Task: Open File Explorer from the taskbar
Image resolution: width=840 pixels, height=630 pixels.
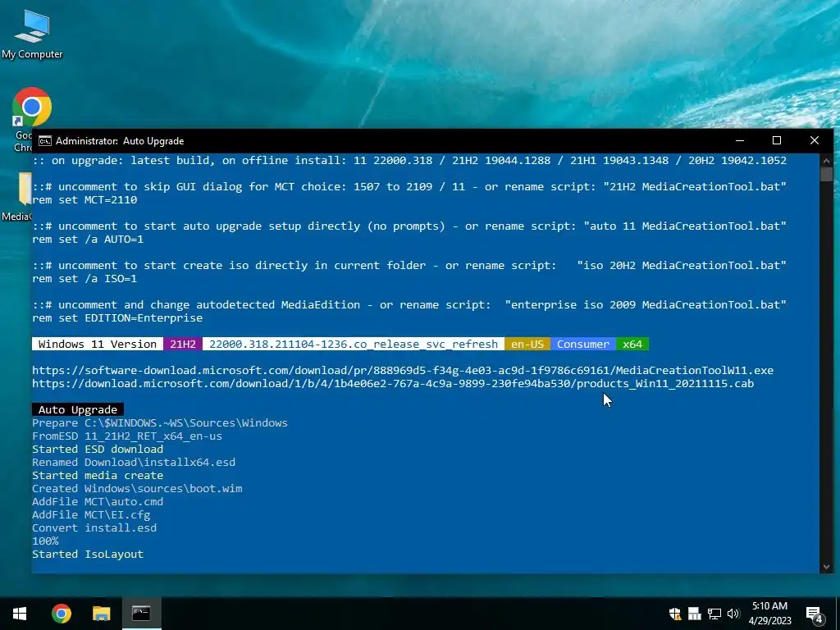Action: (101, 614)
